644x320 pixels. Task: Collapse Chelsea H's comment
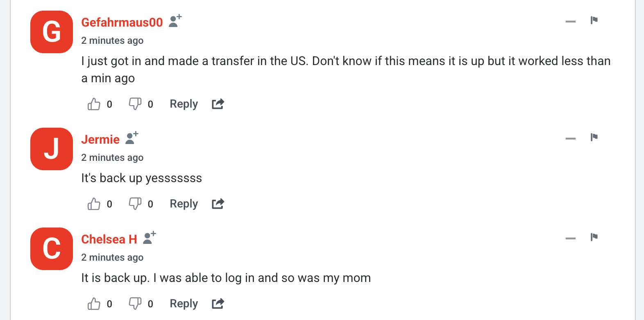pos(570,238)
